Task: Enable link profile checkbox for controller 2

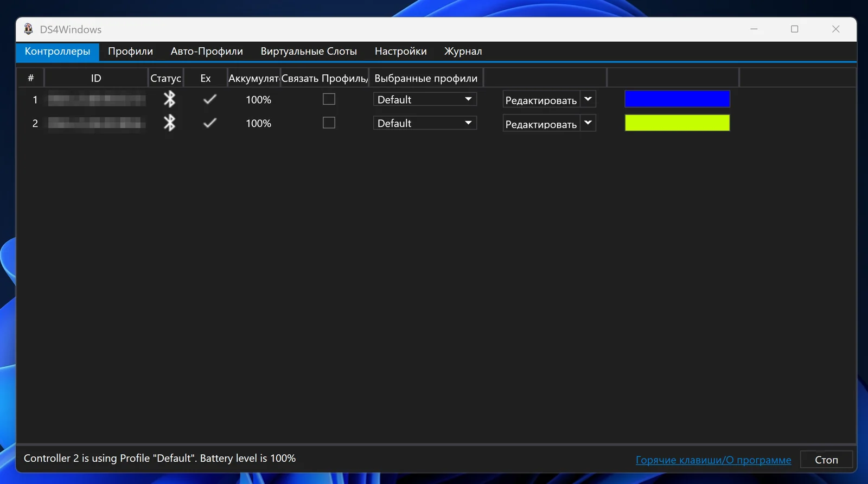Action: 329,123
